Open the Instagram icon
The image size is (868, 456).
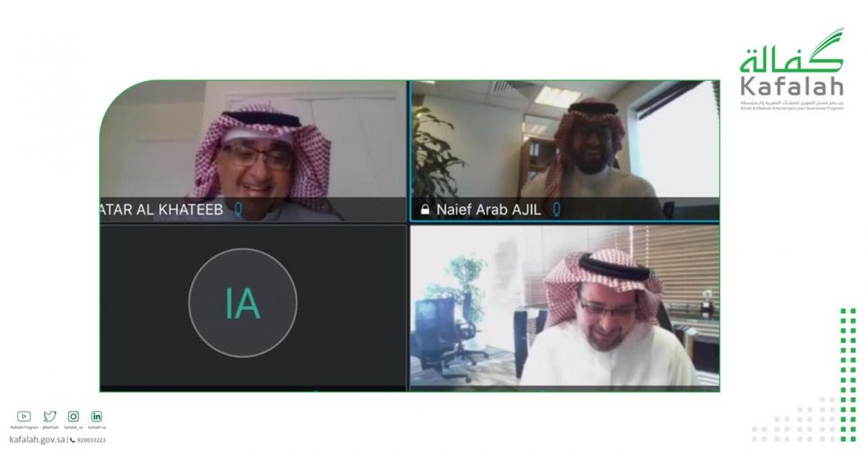tap(73, 416)
